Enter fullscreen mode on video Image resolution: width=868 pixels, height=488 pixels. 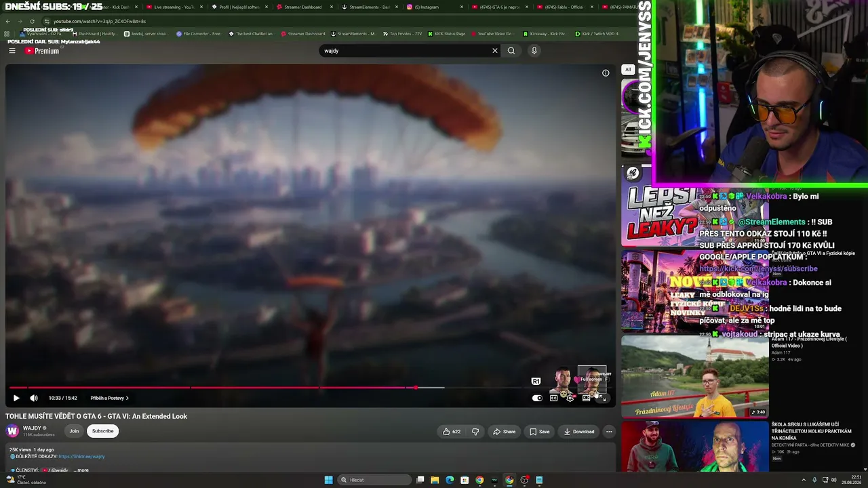[602, 398]
